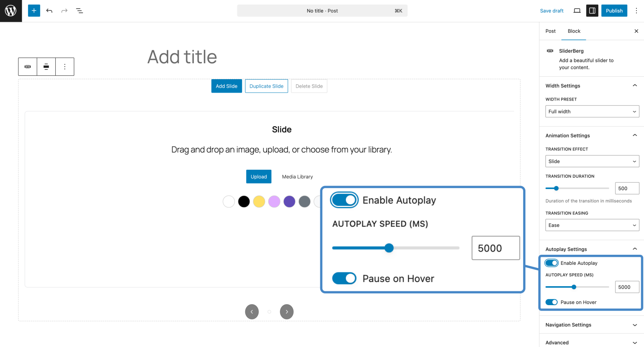Click the Transition Duration value field showing 500

point(627,188)
